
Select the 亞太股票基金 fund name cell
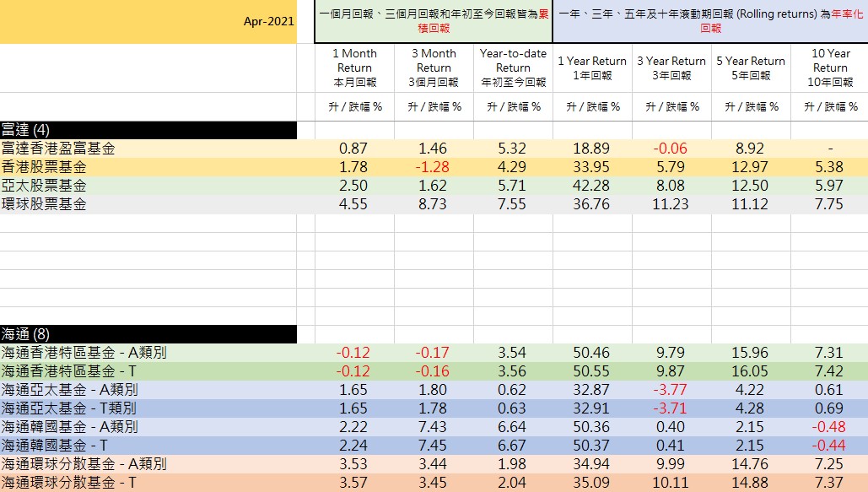click(148, 186)
